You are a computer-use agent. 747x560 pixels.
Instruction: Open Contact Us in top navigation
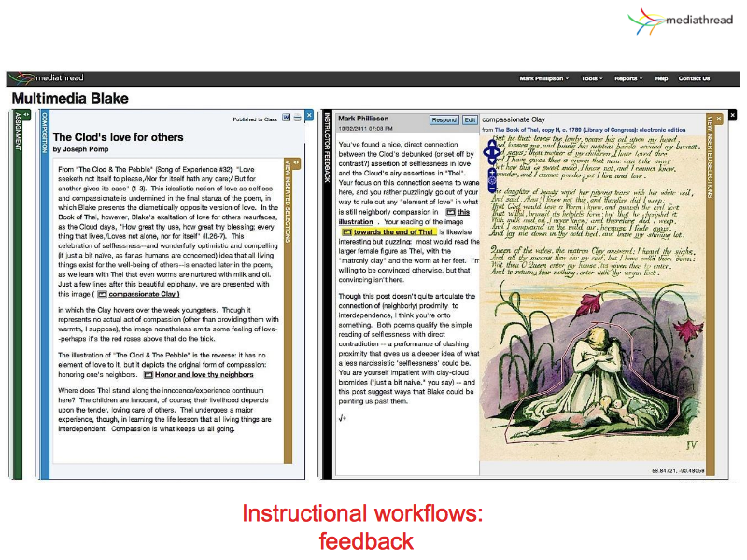coord(694,78)
